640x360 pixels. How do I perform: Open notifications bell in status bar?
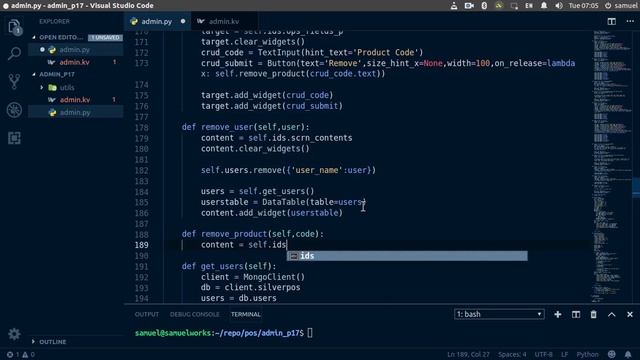coord(628,354)
